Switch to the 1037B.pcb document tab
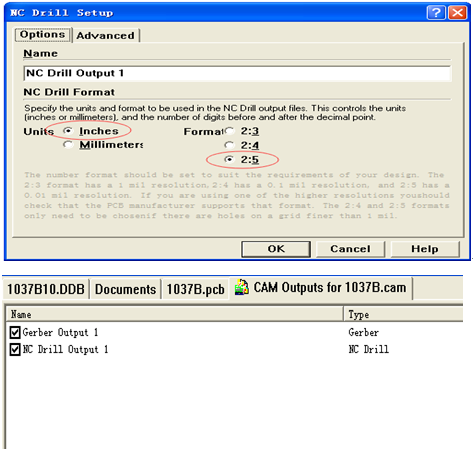Image resolution: width=473 pixels, height=449 pixels. point(195,289)
